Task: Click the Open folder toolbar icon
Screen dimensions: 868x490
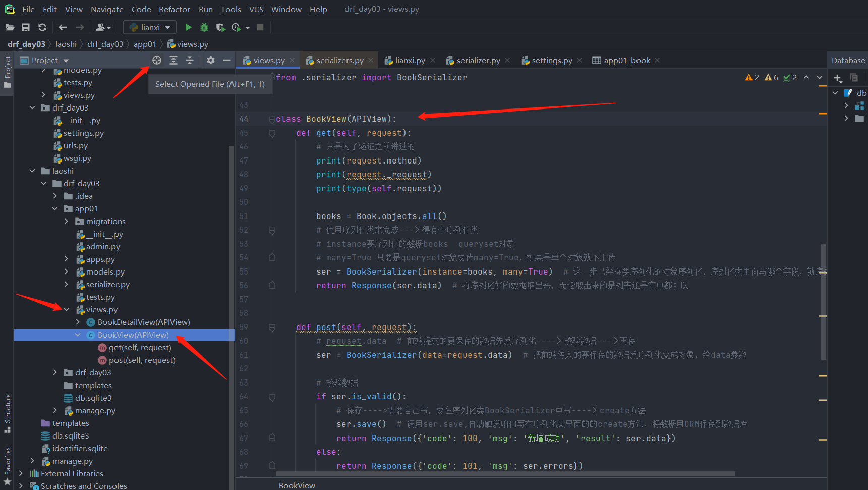Action: pos(10,27)
